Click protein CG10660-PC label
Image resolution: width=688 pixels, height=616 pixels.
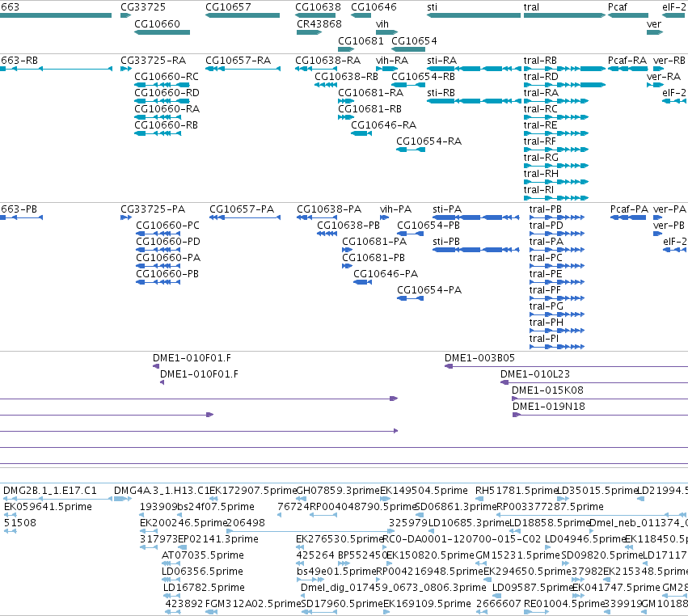coord(167,225)
